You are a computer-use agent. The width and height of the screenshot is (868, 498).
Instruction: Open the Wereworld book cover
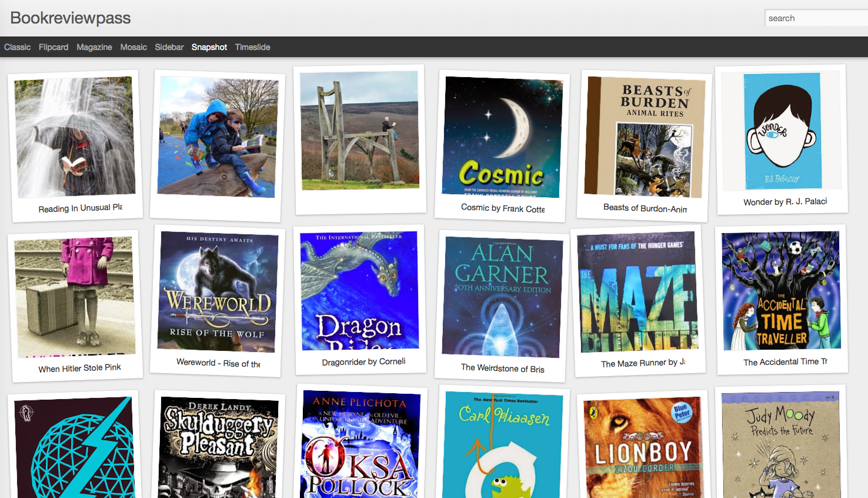218,292
